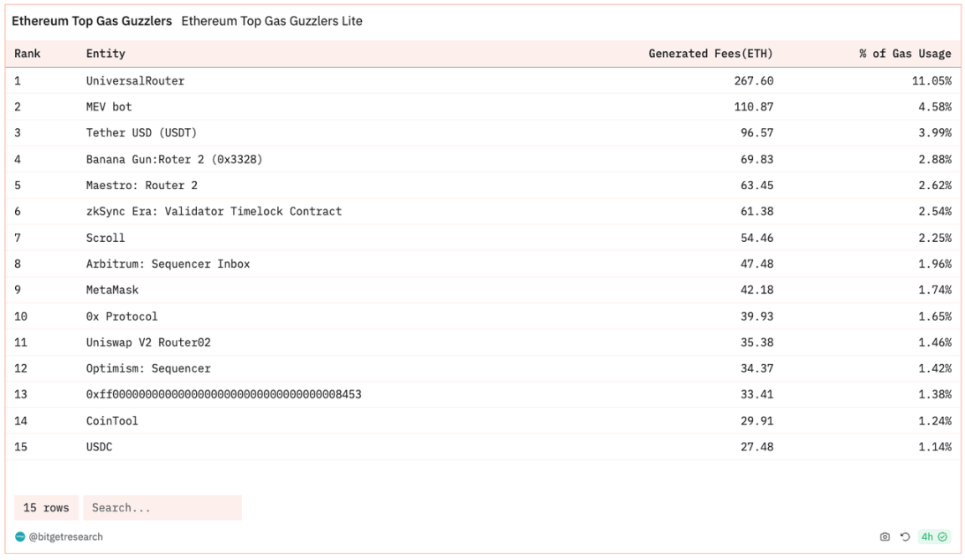The height and width of the screenshot is (560, 965).
Task: Click the 110.87 fees value
Action: (753, 106)
